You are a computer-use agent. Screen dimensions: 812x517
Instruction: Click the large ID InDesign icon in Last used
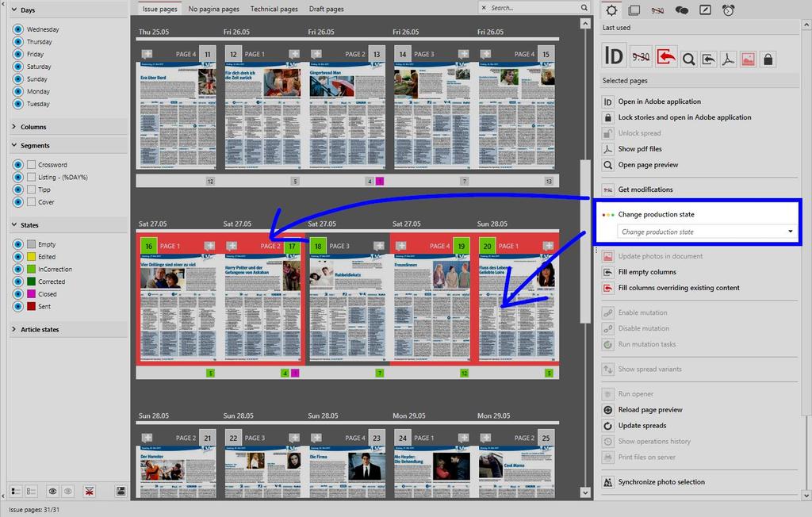(615, 56)
